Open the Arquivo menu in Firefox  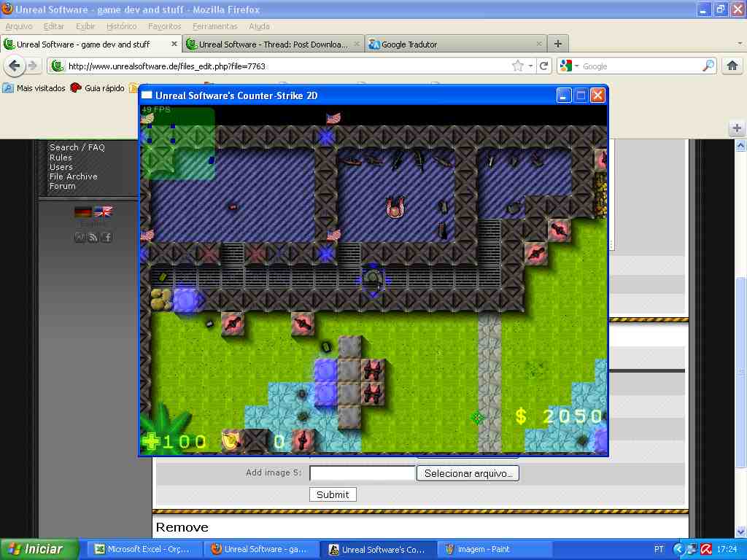coord(19,27)
